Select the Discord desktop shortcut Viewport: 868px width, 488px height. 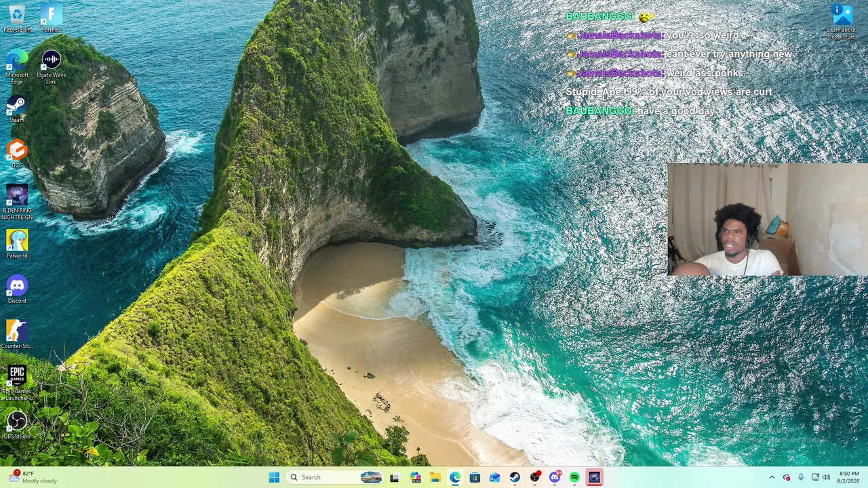pos(17,290)
